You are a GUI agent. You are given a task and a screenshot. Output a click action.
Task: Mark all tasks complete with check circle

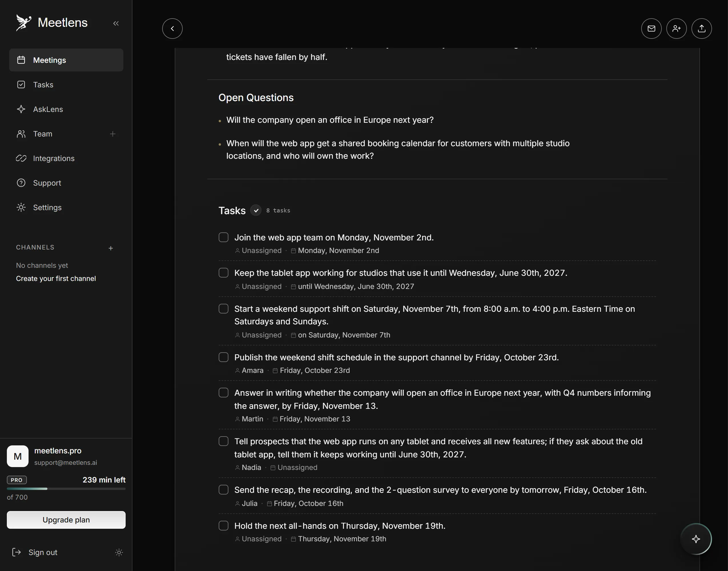pos(256,210)
